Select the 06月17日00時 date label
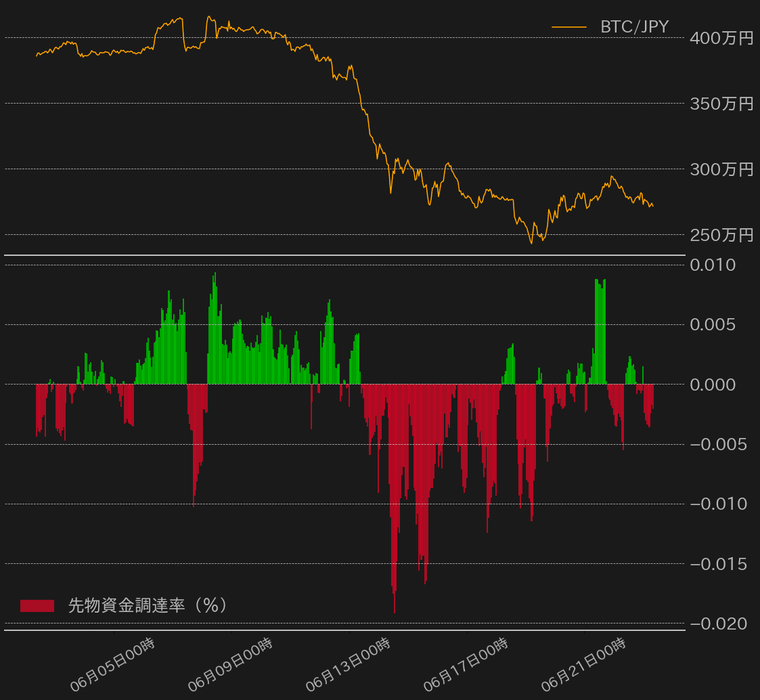This screenshot has width=760, height=700. pyautogui.click(x=466, y=665)
